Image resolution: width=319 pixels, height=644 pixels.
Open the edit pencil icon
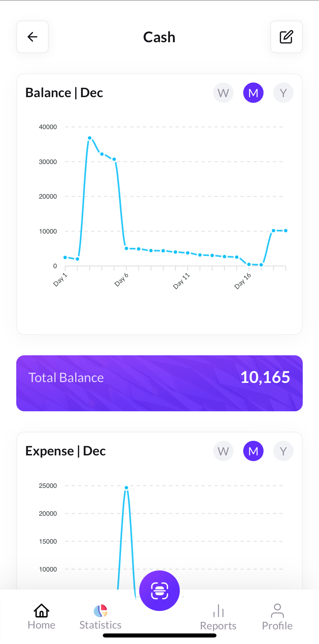[x=286, y=37]
